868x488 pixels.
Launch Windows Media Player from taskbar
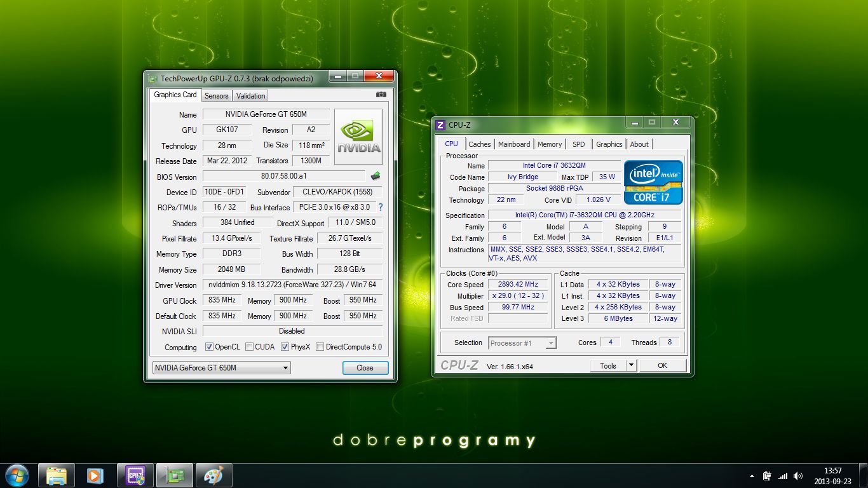point(95,475)
